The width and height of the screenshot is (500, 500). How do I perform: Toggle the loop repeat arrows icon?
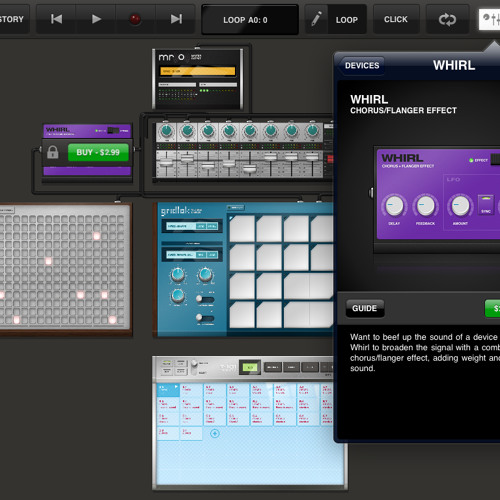(447, 20)
